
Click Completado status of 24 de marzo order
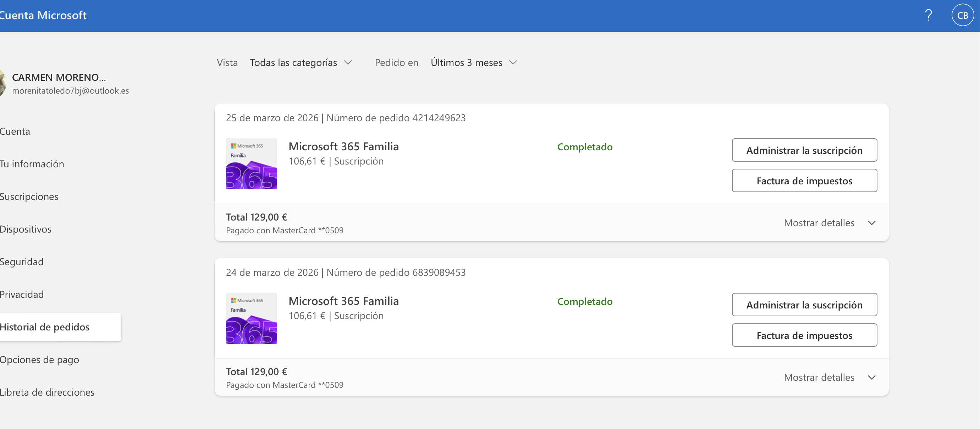click(585, 302)
